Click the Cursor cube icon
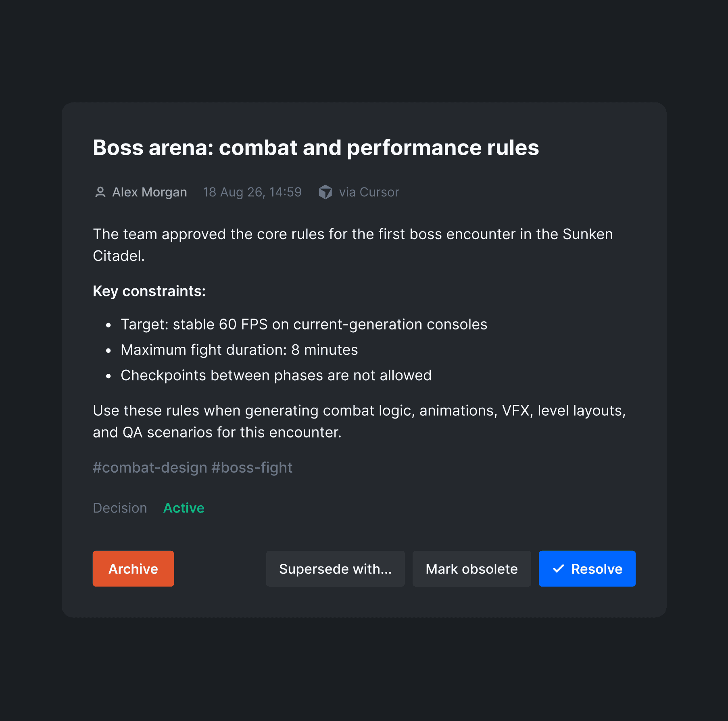This screenshot has width=728, height=721. (x=325, y=192)
